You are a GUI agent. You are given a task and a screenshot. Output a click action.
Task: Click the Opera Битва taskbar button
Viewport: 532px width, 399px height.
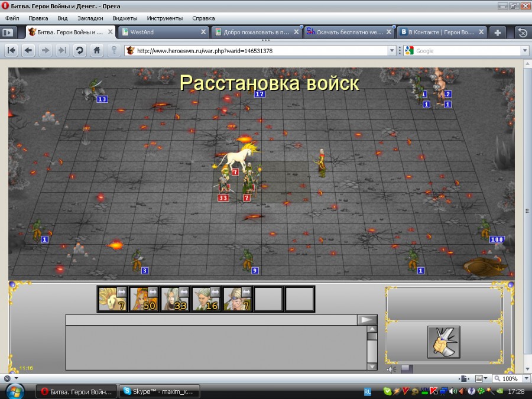point(76,391)
